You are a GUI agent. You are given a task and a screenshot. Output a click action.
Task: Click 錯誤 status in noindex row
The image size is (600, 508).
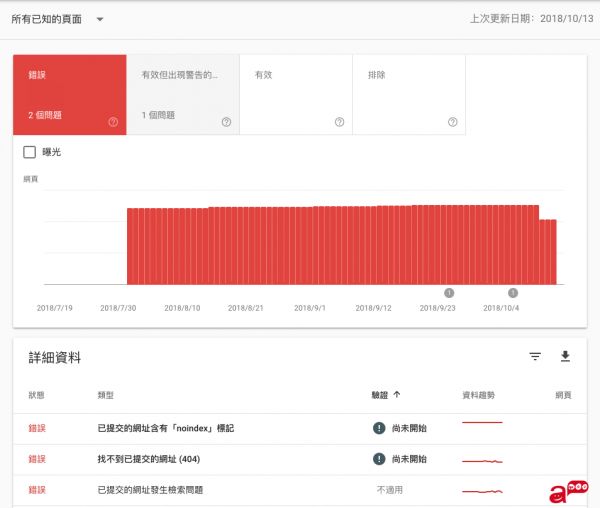tap(37, 428)
